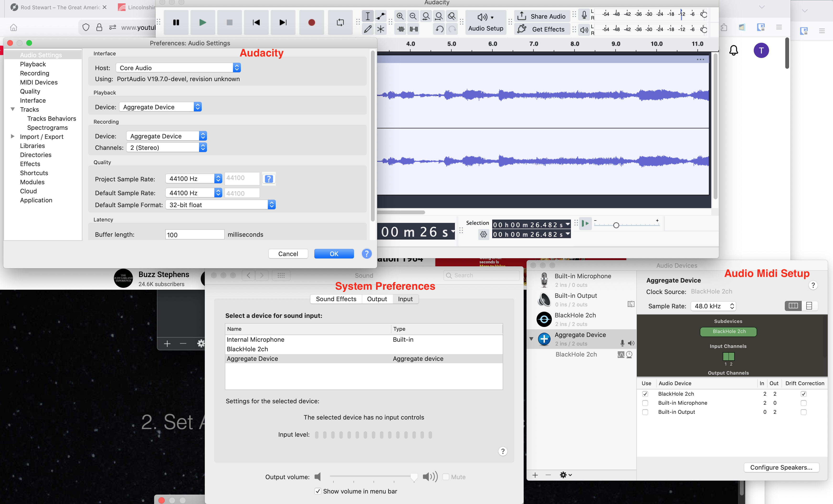Click the Undo arrow in Audacity

(x=439, y=29)
